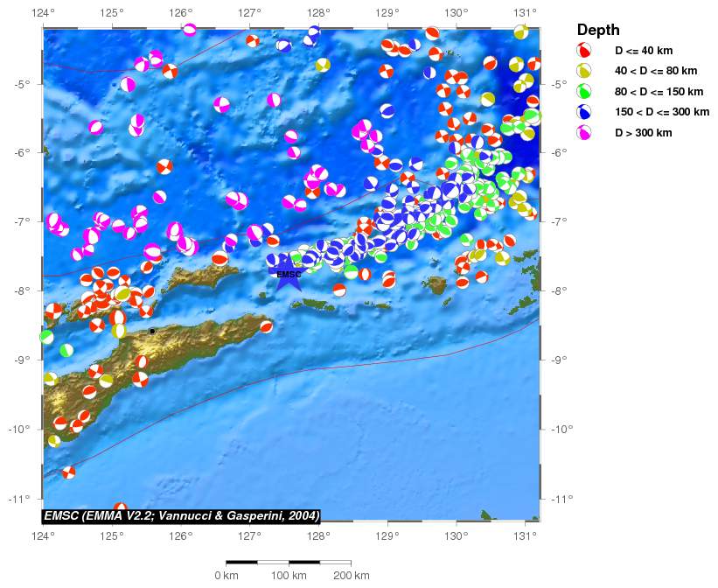
Task: Select the "200 km" scale bar label
Action: tap(351, 576)
